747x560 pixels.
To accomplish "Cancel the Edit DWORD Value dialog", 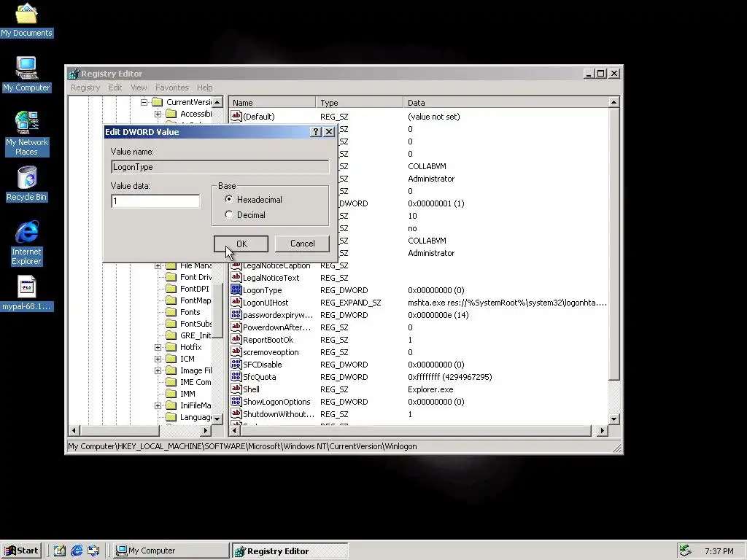I will coord(302,244).
